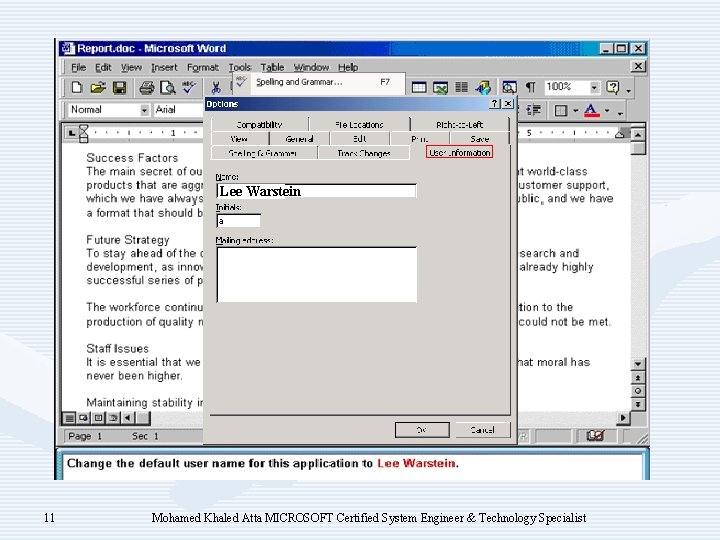Open the Drawing toolbar icon
The width and height of the screenshot is (720, 540).
coord(483,87)
